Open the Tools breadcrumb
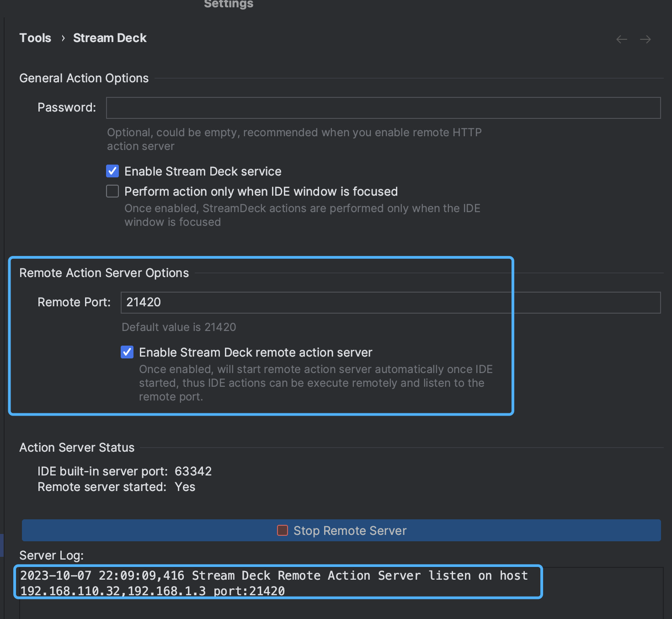 coord(35,38)
